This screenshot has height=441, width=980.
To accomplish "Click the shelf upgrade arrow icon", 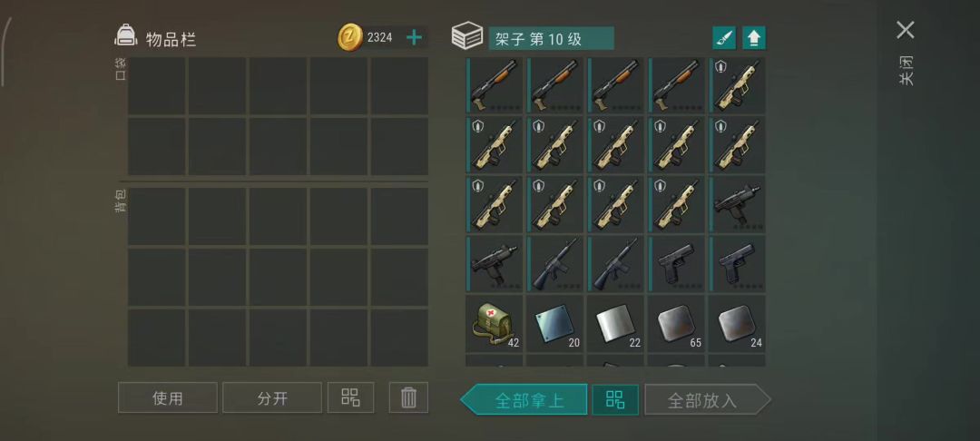I will coord(754,38).
